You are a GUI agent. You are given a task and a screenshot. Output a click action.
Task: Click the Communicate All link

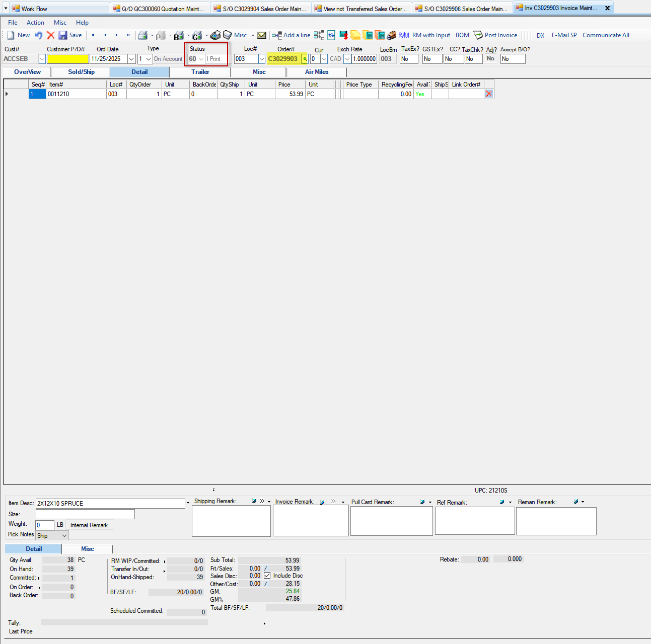(x=606, y=35)
